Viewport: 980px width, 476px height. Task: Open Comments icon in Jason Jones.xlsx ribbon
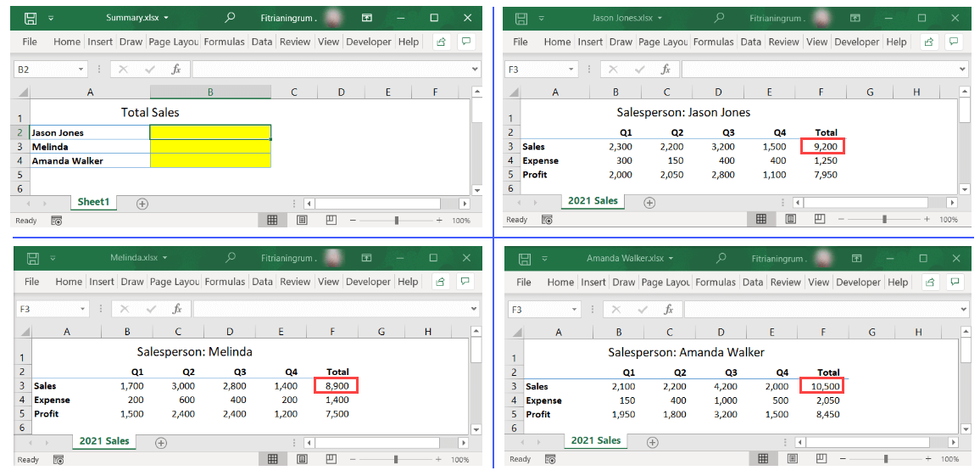[954, 42]
